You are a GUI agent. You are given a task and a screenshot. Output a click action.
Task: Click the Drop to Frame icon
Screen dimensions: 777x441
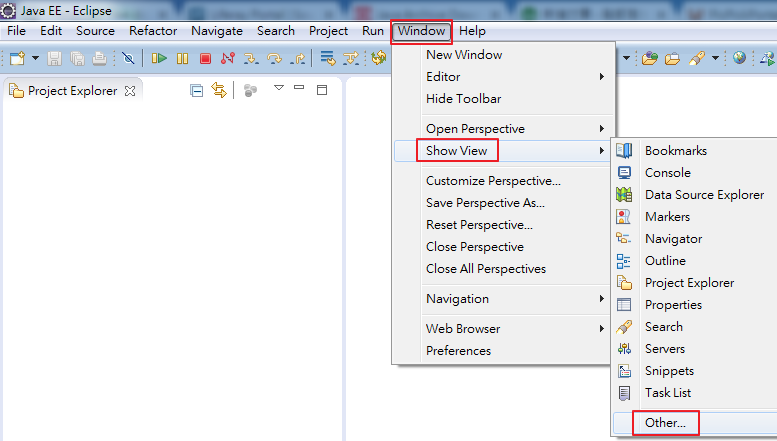(x=328, y=58)
